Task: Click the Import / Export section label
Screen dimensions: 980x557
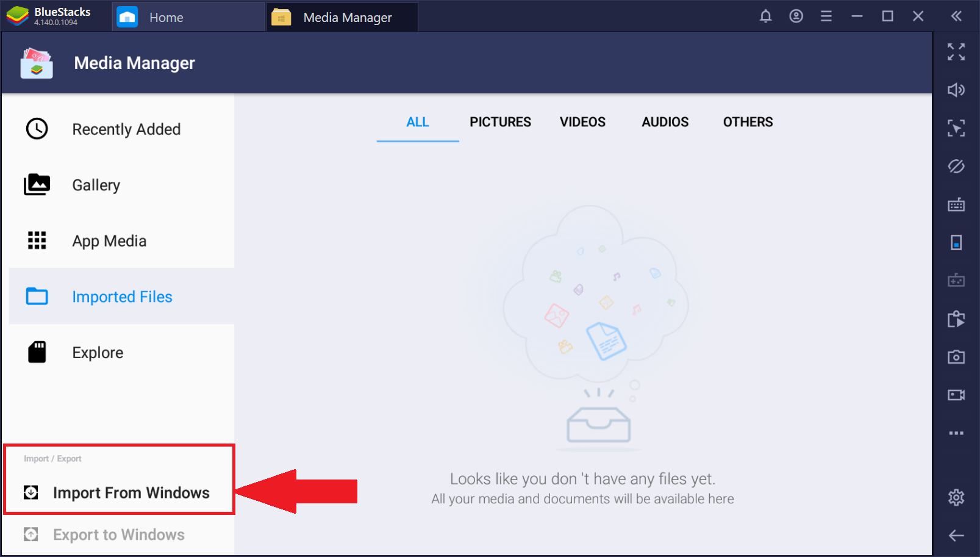Action: [52, 459]
